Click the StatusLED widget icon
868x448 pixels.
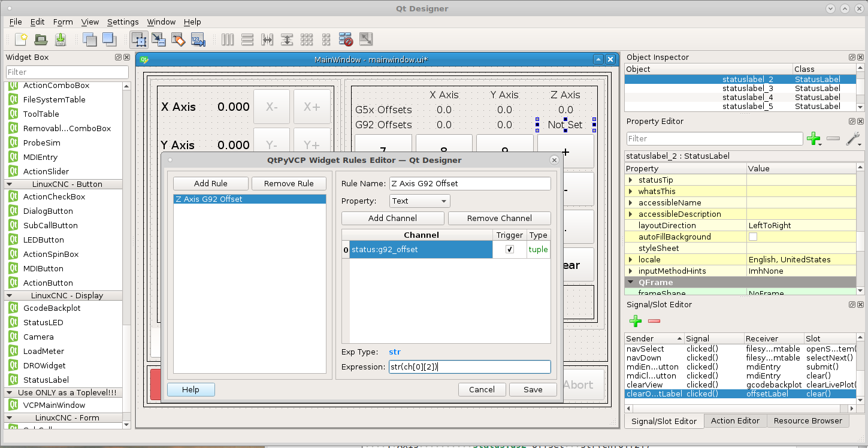[14, 322]
